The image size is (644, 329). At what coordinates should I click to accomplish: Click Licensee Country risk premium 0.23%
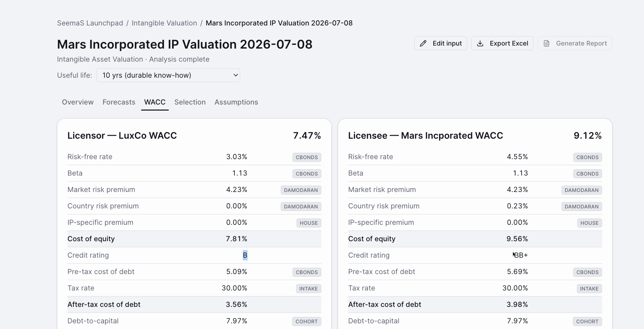point(517,206)
